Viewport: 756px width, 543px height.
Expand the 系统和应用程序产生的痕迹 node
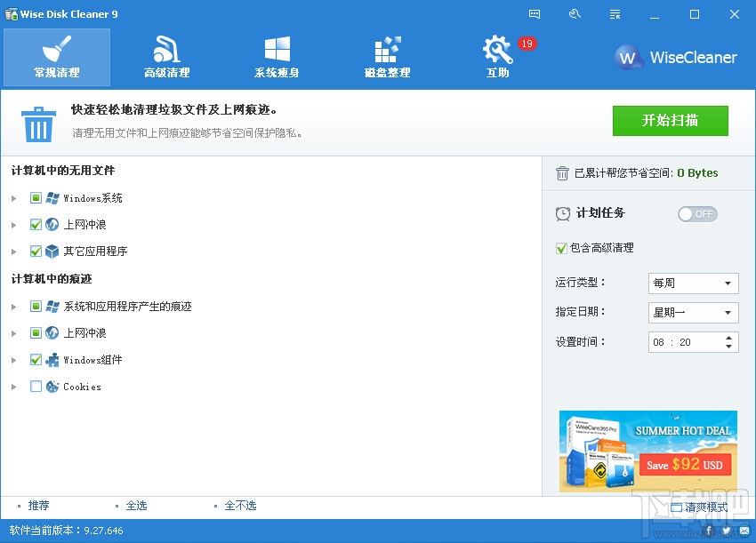click(14, 307)
